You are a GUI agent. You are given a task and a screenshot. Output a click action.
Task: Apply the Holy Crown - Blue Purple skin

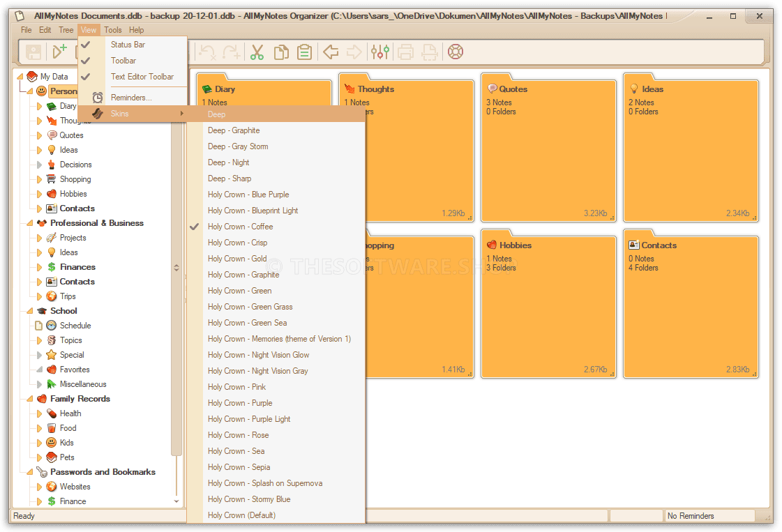click(x=276, y=195)
